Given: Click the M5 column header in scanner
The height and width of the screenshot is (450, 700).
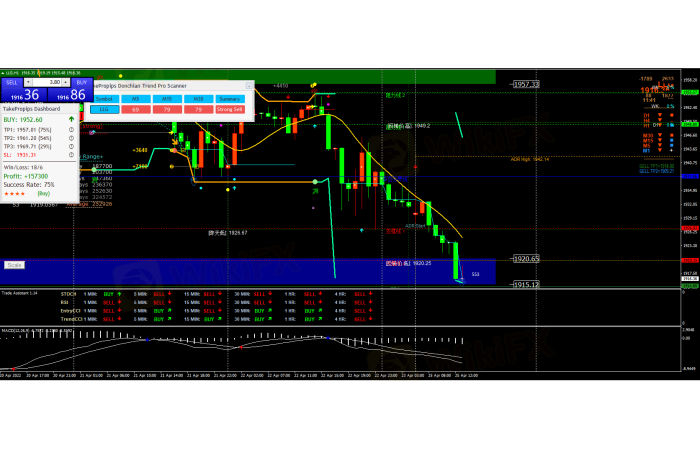Looking at the screenshot, I should [x=136, y=98].
